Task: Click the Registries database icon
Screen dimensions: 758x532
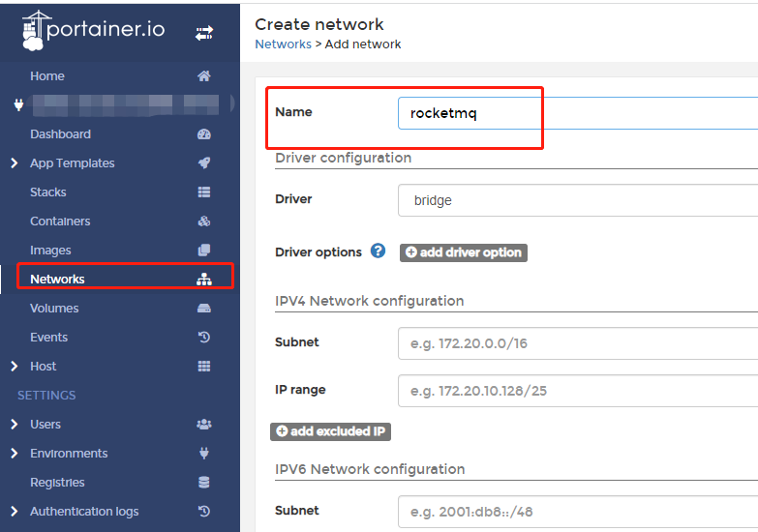Action: click(204, 483)
